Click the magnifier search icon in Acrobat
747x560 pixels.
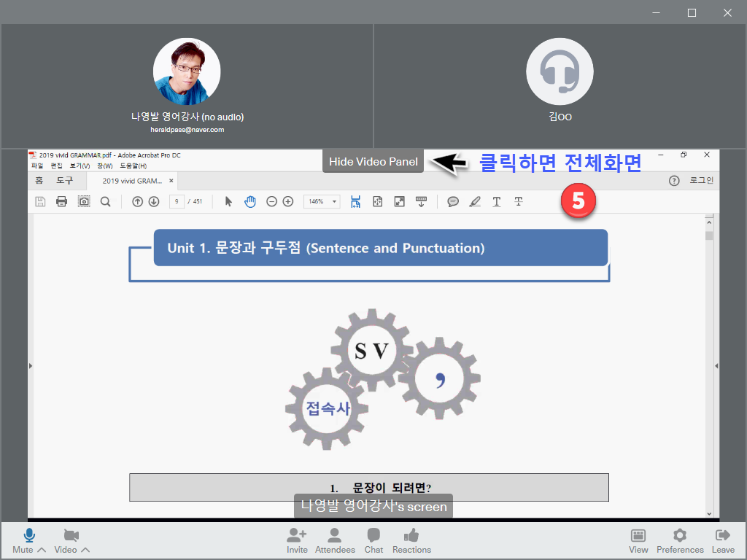coord(105,202)
